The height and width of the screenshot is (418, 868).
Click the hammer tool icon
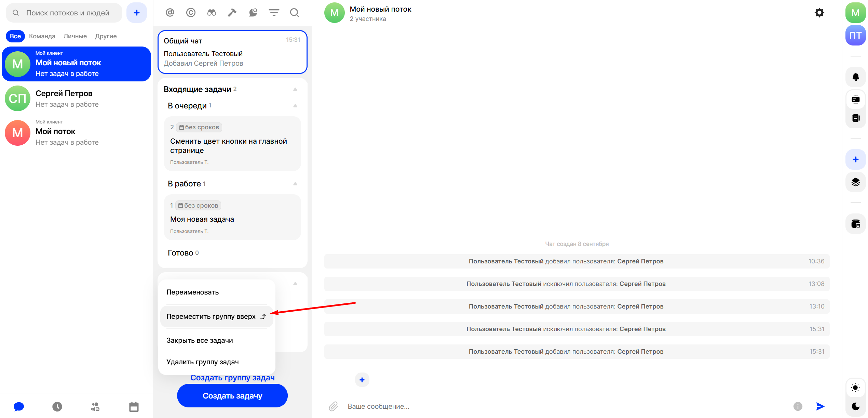232,13
